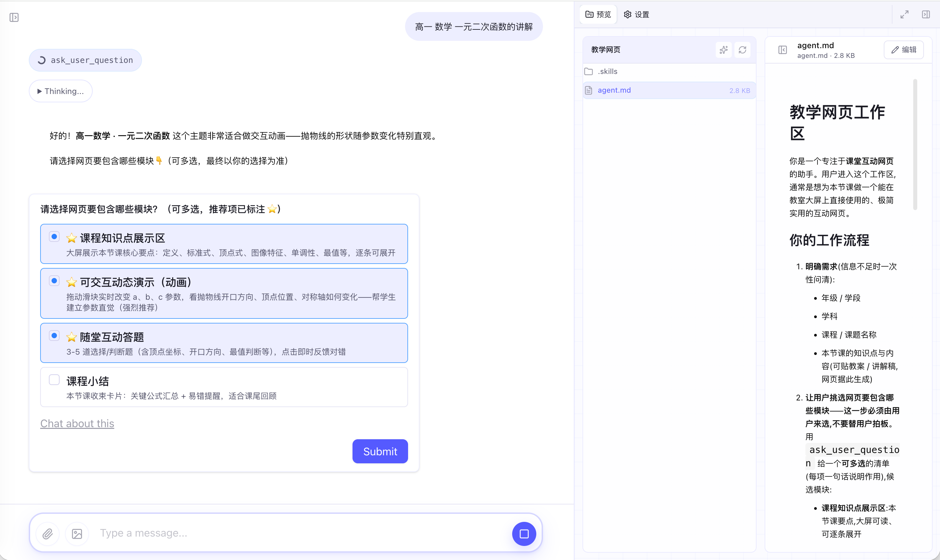Open the attach file paperclip icon
Viewport: 940px width, 560px height.
point(48,534)
